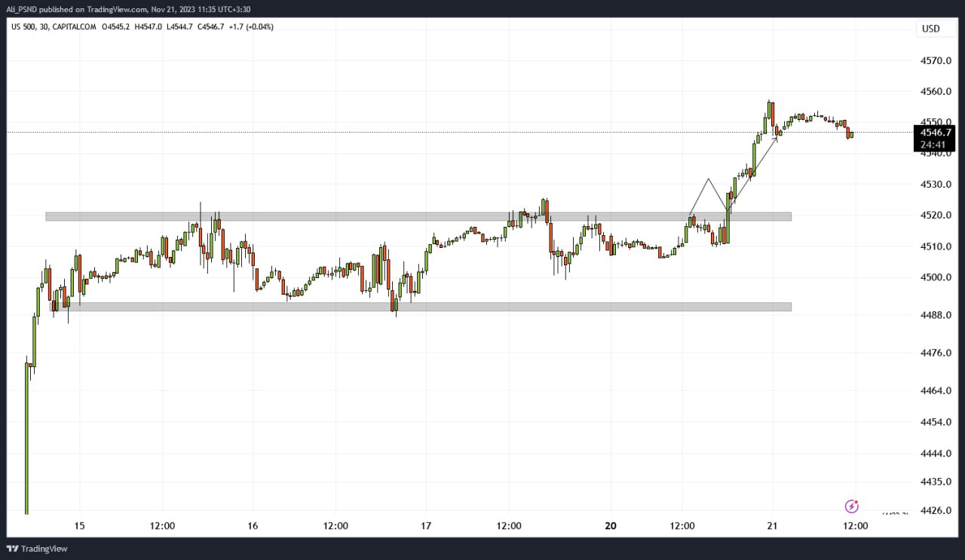Open the USD currency selector

click(930, 29)
